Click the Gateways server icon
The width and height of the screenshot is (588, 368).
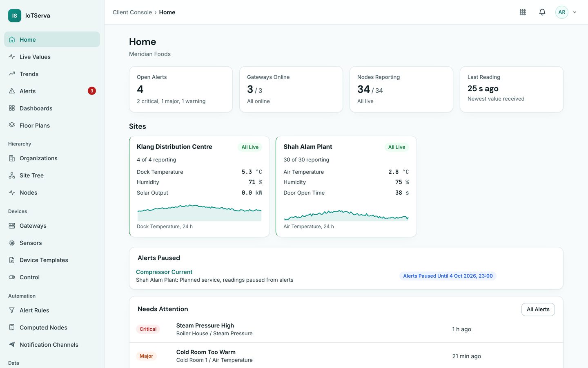click(x=12, y=226)
